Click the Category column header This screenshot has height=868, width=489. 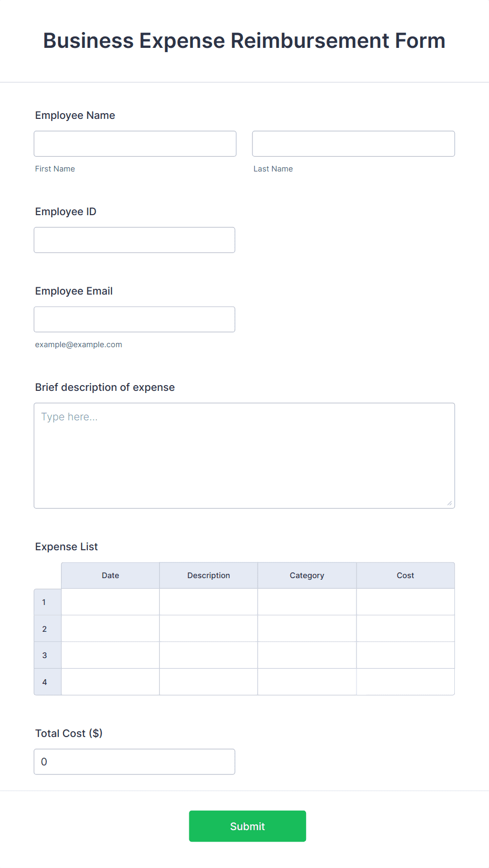point(307,575)
